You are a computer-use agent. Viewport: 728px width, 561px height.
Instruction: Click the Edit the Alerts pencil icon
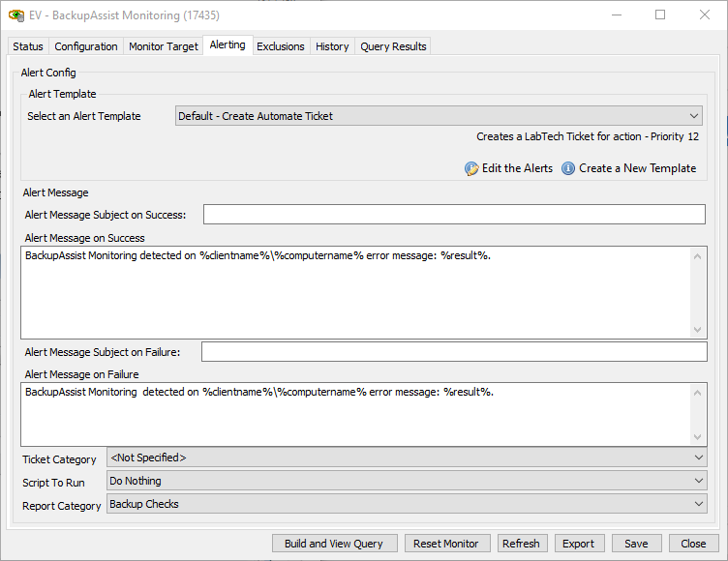pyautogui.click(x=471, y=168)
